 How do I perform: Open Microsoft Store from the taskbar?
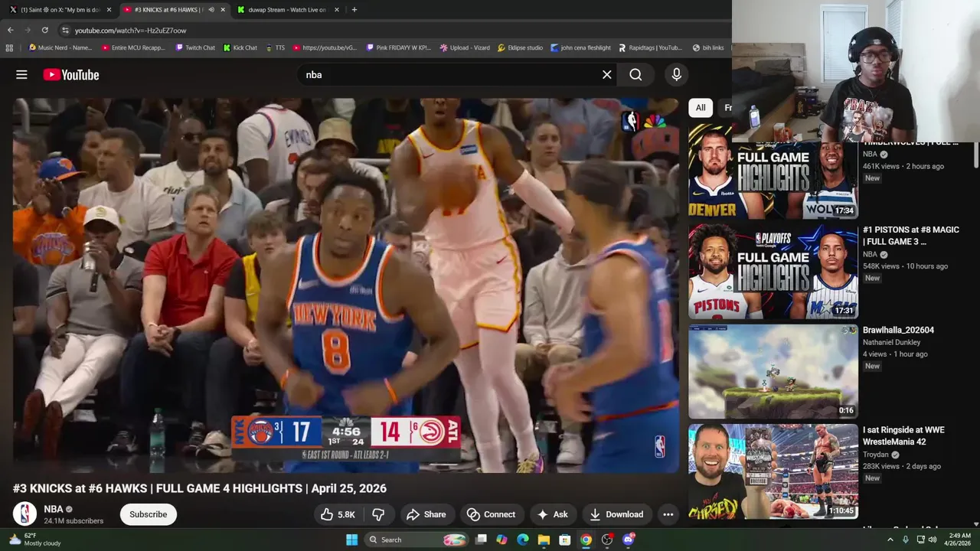click(565, 540)
